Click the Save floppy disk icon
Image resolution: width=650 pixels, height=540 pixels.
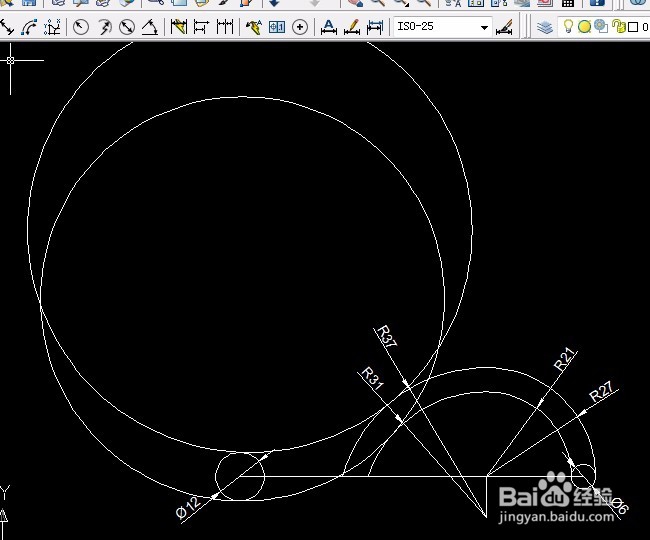29,3
